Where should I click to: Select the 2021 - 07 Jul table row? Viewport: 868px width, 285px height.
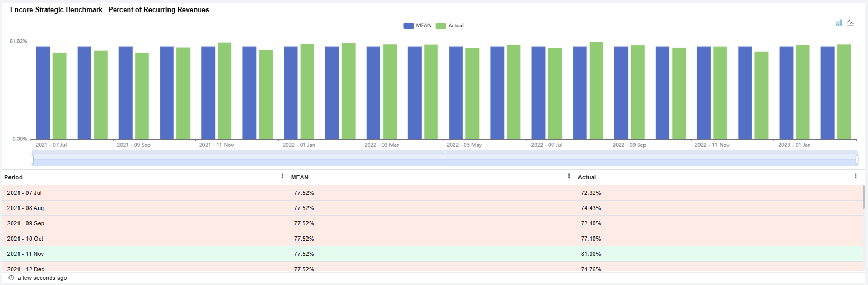click(x=24, y=193)
